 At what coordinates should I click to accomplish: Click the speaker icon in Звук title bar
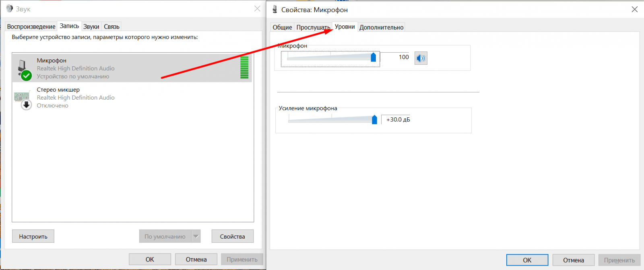[x=10, y=8]
